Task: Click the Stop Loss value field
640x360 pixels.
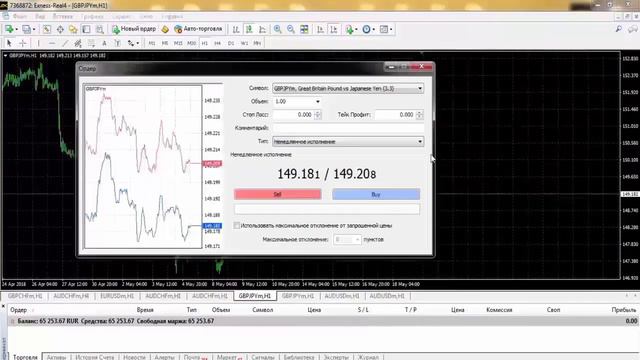Action: 293,115
